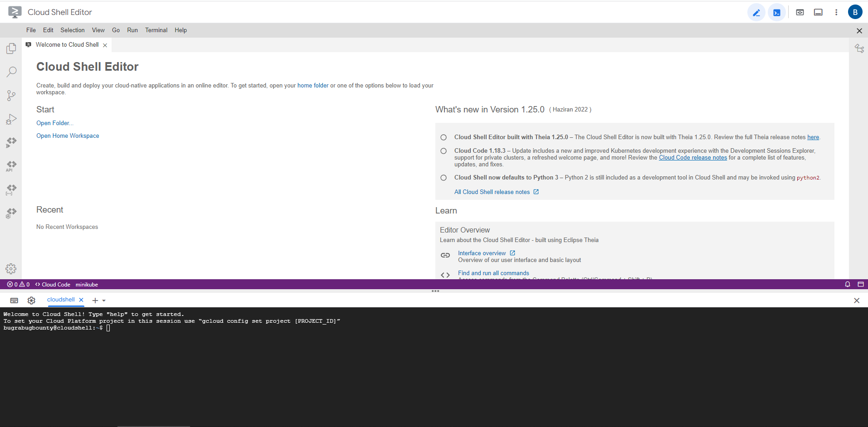The width and height of the screenshot is (868, 427).
Task: Click the minikube status bar item
Action: pos(87,285)
